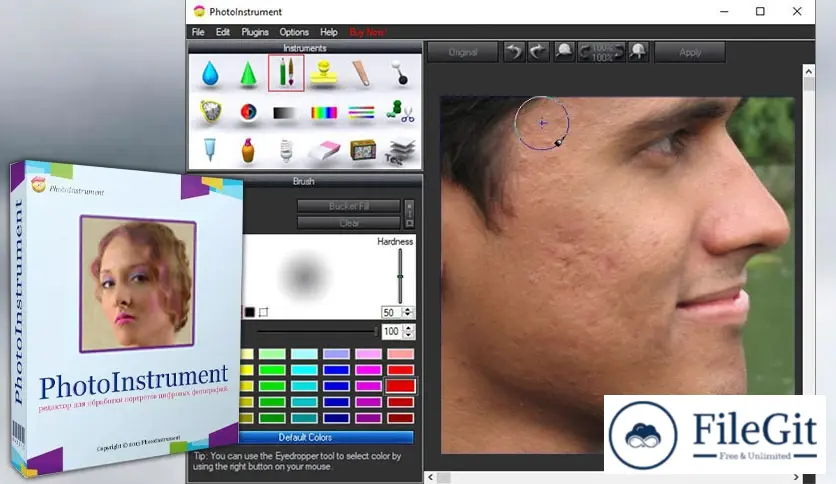Select the red and black circle tool
This screenshot has width=836, height=484.
click(x=248, y=112)
